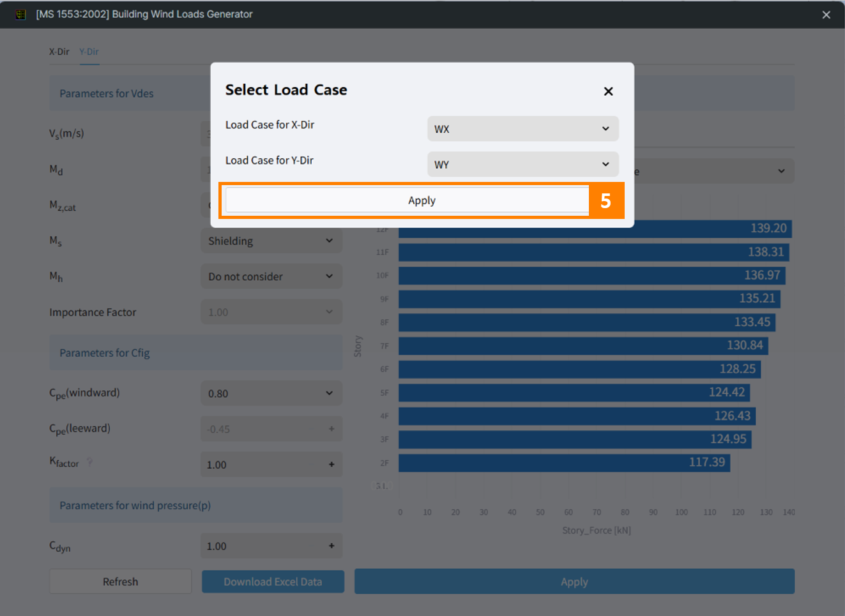845x616 pixels.
Task: Expand the Ms Shielding dropdown
Action: tap(271, 241)
